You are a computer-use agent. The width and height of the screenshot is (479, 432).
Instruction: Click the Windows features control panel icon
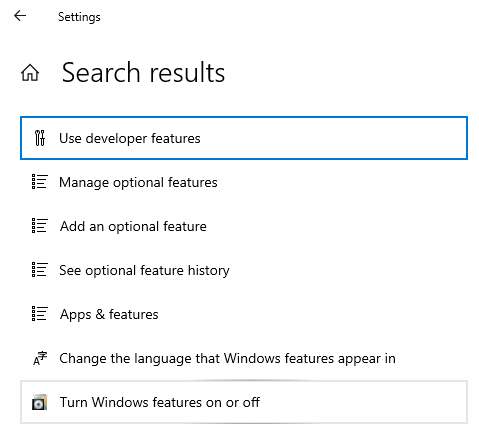coord(40,402)
